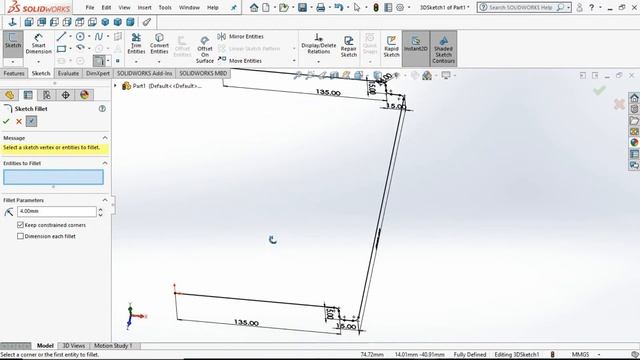Image resolution: width=640 pixels, height=360 pixels.
Task: Open the Trim Entities dropdown arrow
Action: (136, 62)
